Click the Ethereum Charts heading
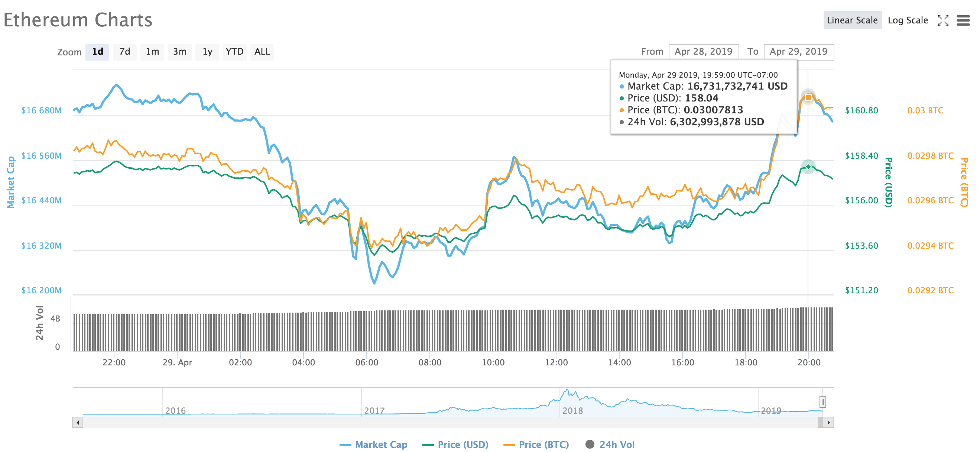This screenshot has width=980, height=452. click(78, 20)
